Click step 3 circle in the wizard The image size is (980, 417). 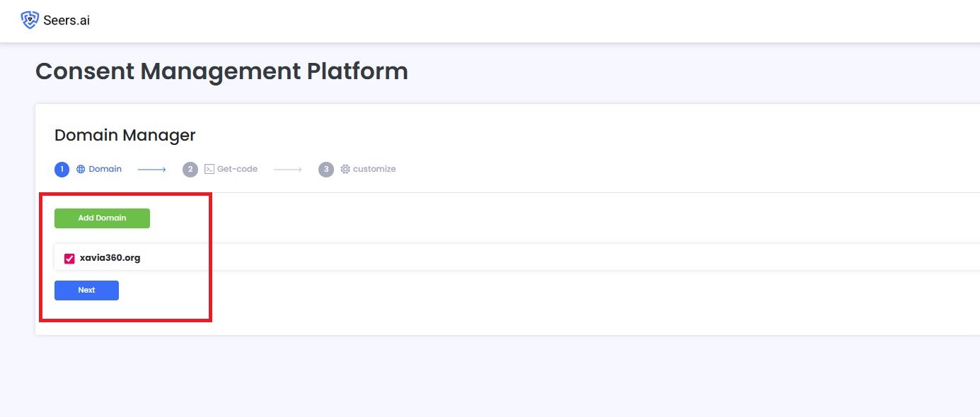coord(325,169)
